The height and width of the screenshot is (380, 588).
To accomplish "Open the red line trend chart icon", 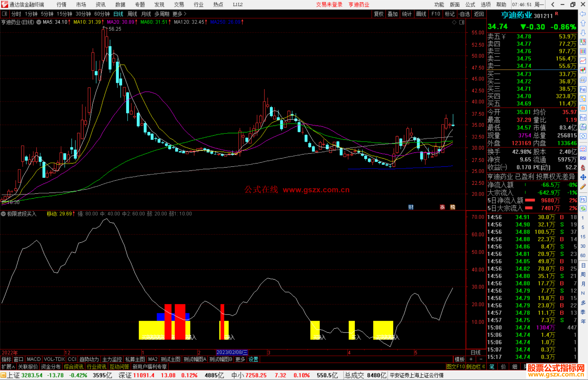I will (x=583, y=61).
